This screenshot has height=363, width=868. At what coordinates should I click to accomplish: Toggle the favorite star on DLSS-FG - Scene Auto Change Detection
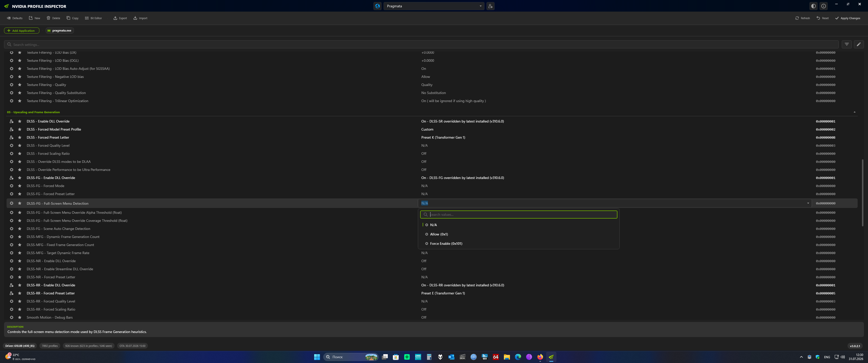[x=19, y=229]
